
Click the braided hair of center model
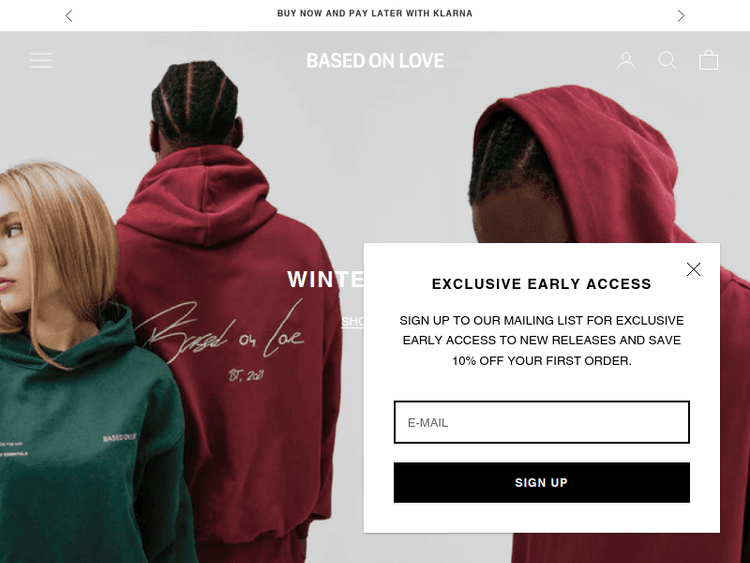[x=195, y=103]
